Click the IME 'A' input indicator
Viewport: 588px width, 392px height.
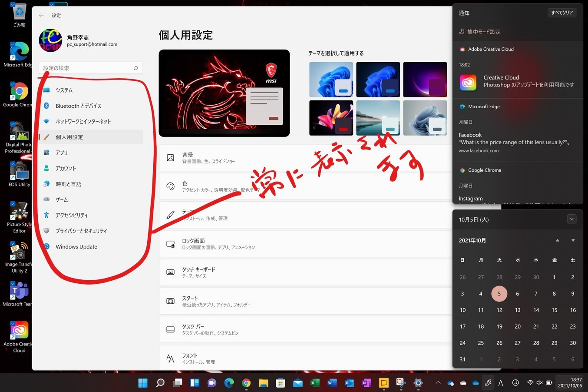point(501,383)
